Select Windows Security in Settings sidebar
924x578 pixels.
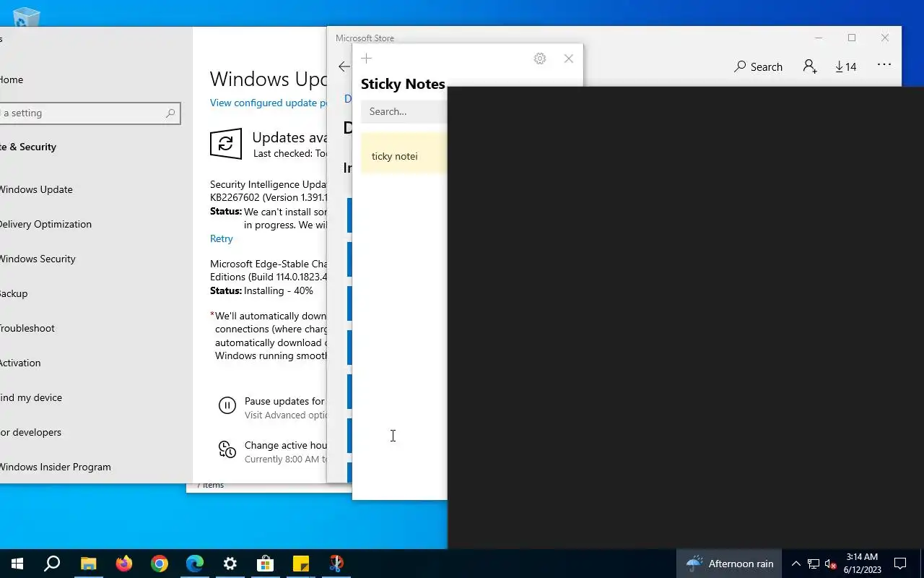[38, 259]
